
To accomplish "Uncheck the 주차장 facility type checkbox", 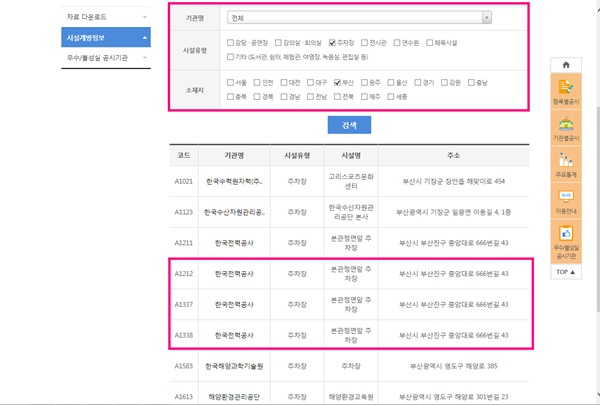I will pos(333,43).
